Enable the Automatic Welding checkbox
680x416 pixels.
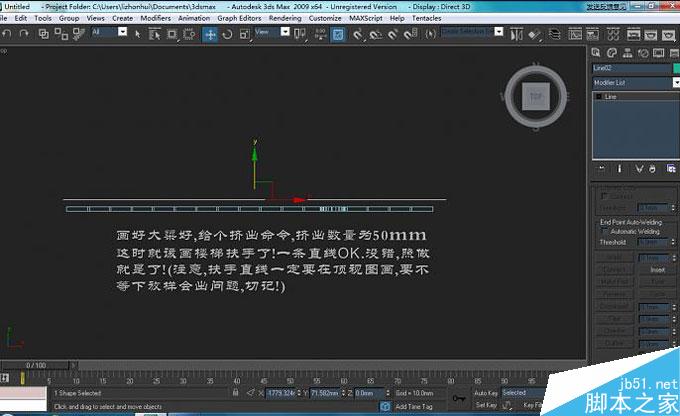click(x=605, y=231)
